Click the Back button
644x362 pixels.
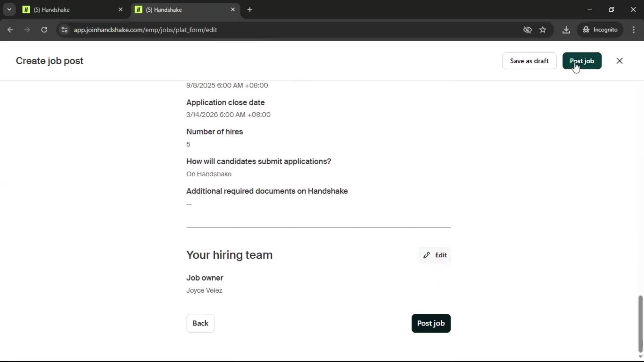[x=200, y=323]
